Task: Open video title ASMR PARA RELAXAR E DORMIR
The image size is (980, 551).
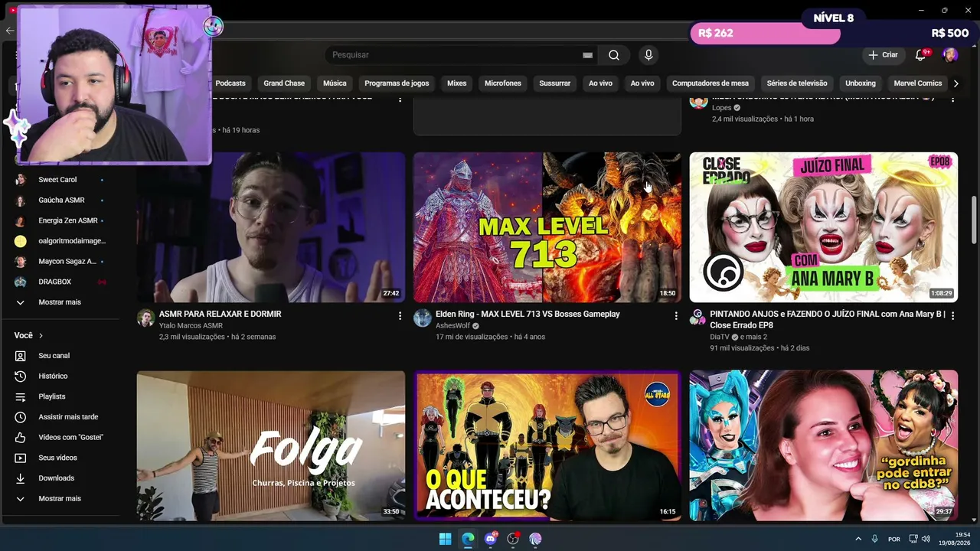Action: 220,315
